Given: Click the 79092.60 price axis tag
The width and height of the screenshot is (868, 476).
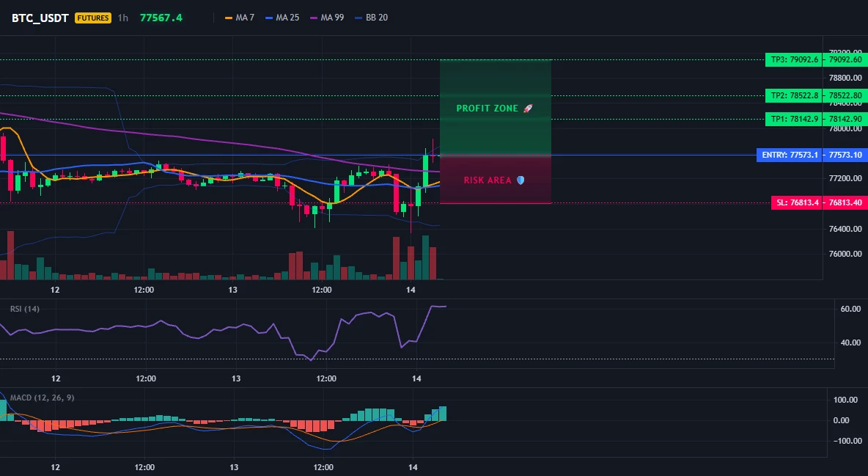Looking at the screenshot, I should click(x=845, y=59).
